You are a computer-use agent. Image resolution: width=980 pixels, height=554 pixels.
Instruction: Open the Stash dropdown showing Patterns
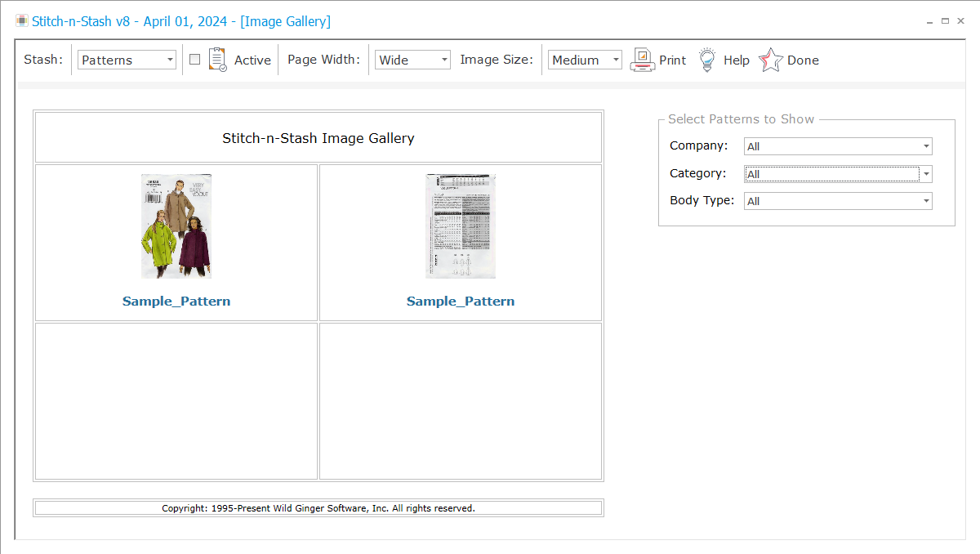127,60
